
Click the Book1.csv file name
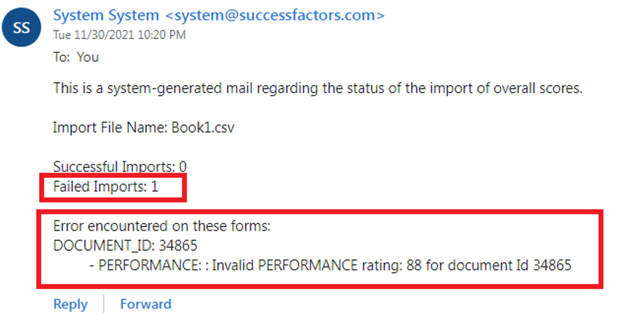point(203,128)
